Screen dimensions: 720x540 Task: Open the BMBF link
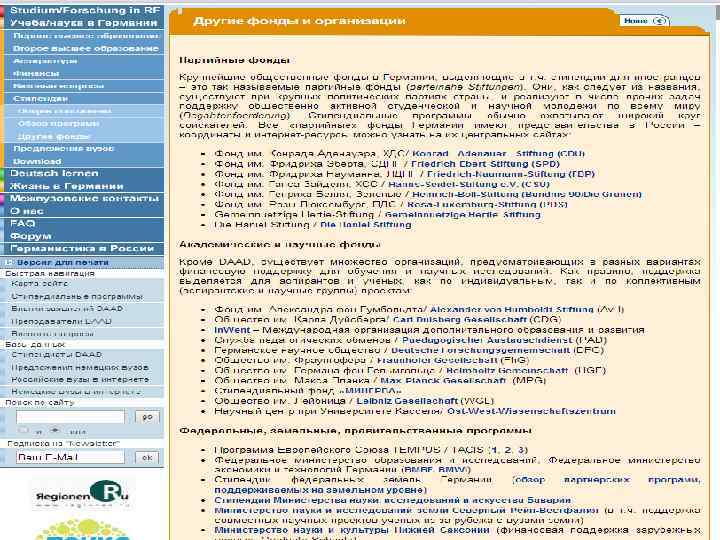point(417,470)
